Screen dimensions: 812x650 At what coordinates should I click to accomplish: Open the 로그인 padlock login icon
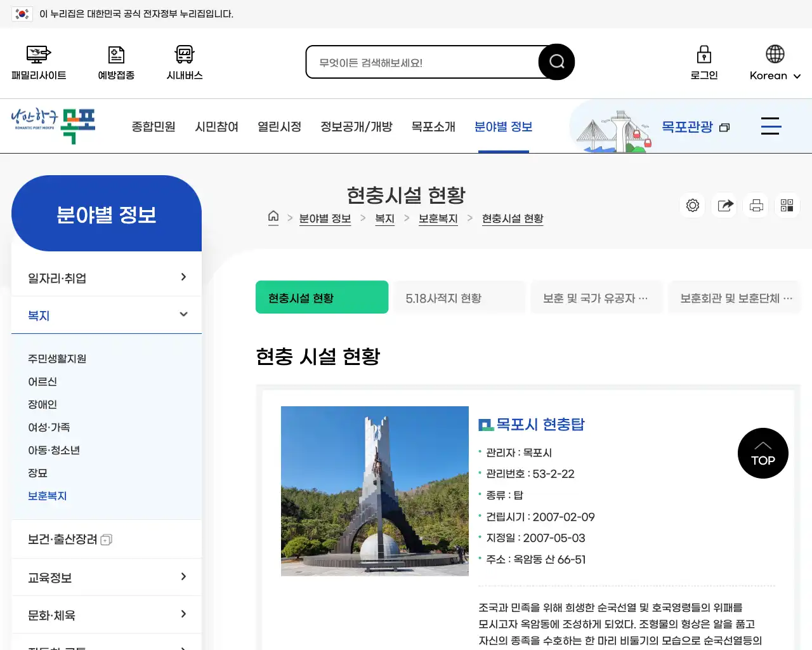tap(704, 62)
